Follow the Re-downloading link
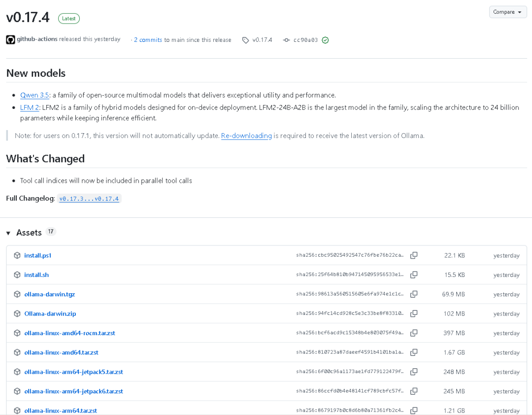 coord(246,136)
